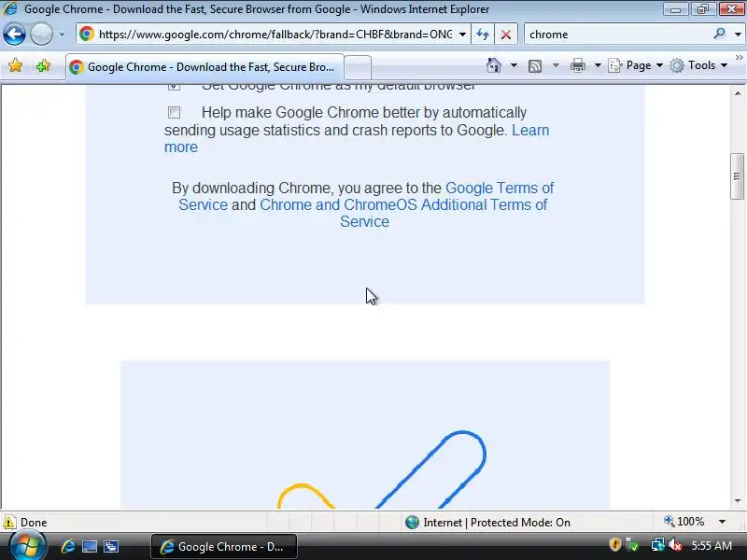Click the vertical scrollbar thumb
The width and height of the screenshot is (747, 560).
(737, 176)
